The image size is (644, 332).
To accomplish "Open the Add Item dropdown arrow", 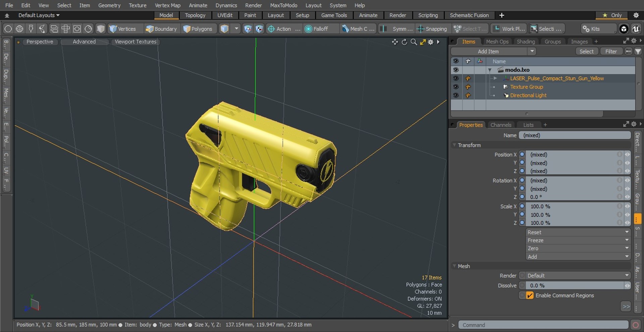I will (532, 51).
